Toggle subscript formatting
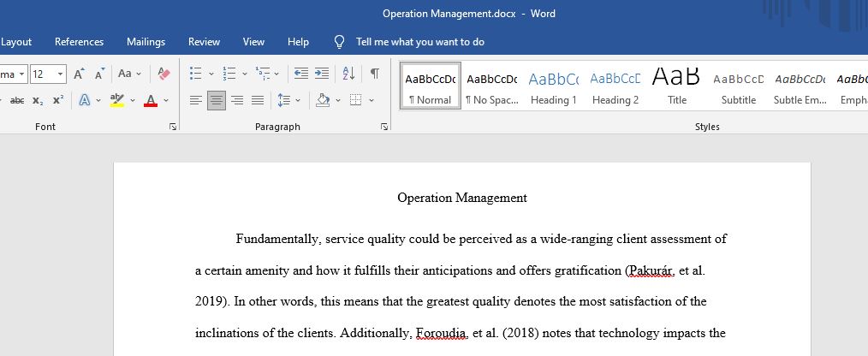 (38, 100)
